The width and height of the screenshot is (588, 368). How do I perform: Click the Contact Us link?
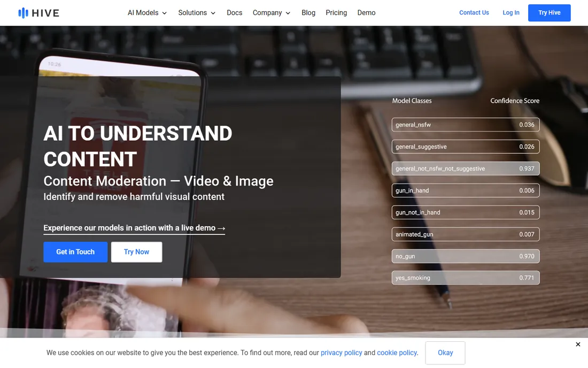(x=474, y=13)
